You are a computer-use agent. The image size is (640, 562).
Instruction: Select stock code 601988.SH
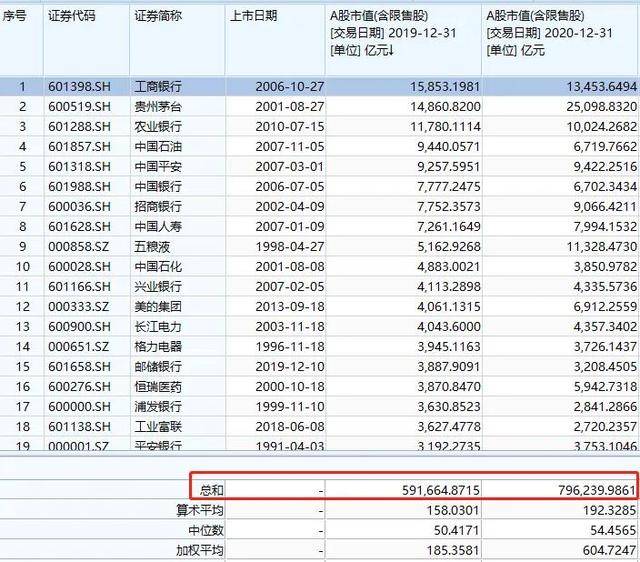tap(79, 187)
